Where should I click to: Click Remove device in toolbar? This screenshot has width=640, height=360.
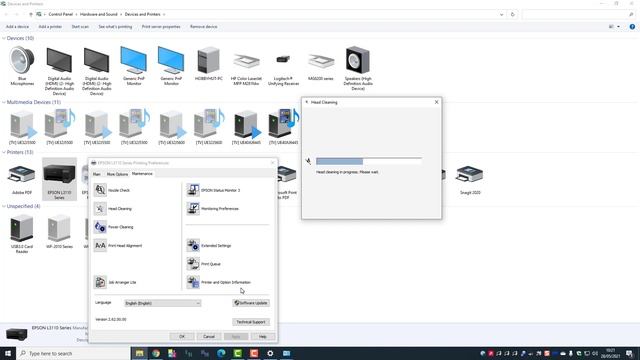pos(204,27)
